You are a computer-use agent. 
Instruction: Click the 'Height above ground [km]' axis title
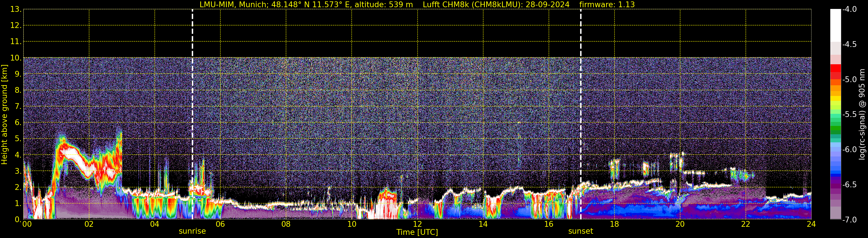point(4,114)
